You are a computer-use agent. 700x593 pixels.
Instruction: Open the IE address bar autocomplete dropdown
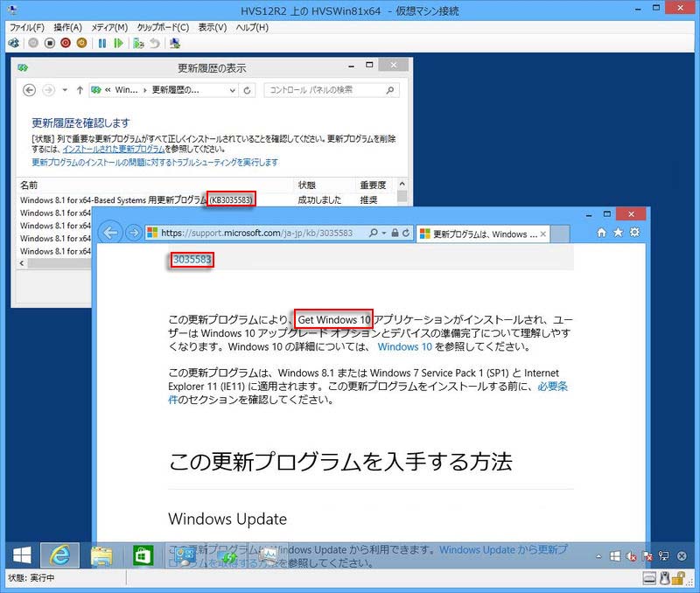click(384, 233)
